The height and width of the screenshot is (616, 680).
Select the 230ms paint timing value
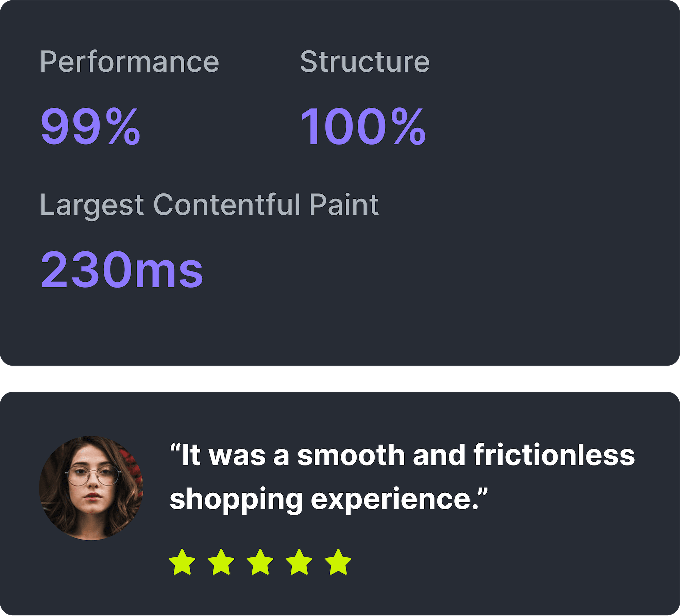[122, 270]
